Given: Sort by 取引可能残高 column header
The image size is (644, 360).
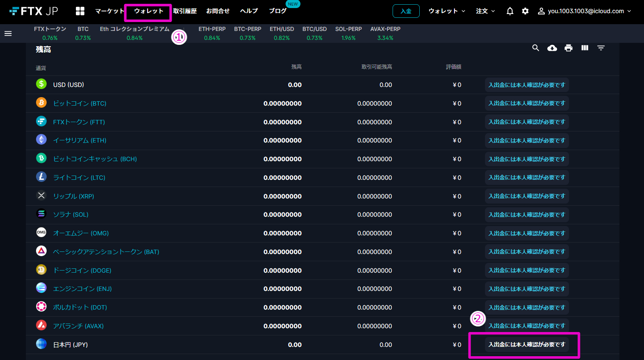Looking at the screenshot, I should click(376, 67).
